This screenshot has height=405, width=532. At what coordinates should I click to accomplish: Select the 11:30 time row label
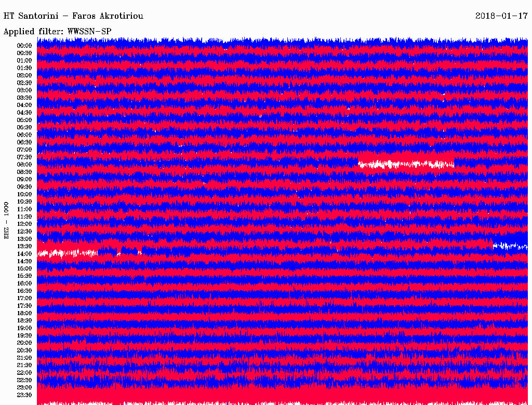point(24,217)
